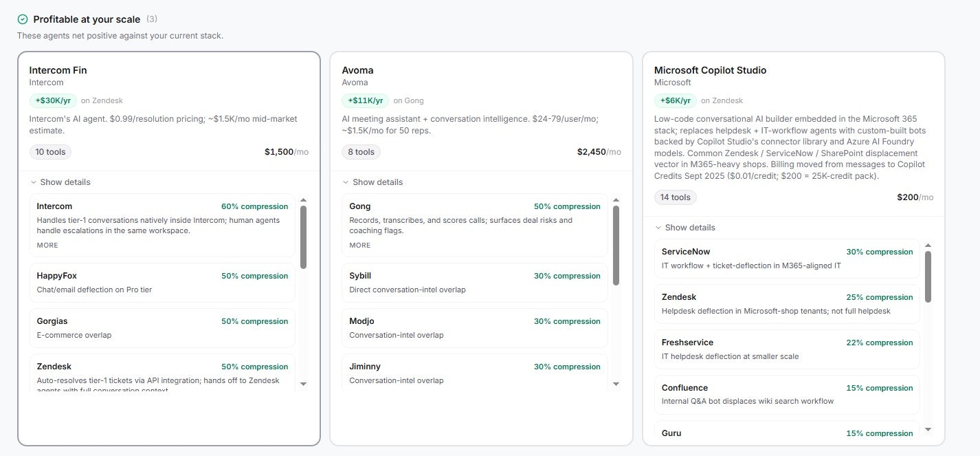This screenshot has width=980, height=456.
Task: Click the Avoma card title
Action: pyautogui.click(x=357, y=70)
